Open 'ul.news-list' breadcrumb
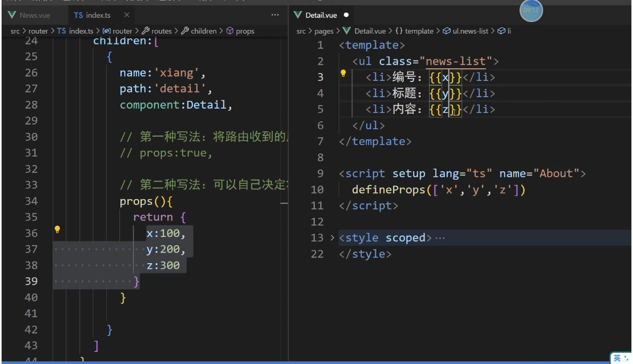The height and width of the screenshot is (364, 633). point(471,31)
